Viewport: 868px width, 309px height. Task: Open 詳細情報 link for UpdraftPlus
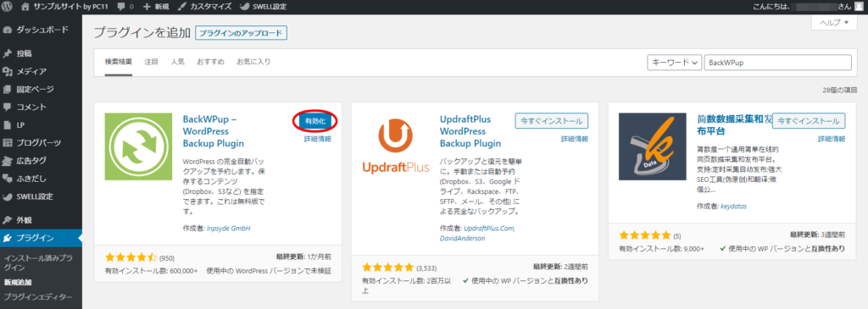coord(575,139)
